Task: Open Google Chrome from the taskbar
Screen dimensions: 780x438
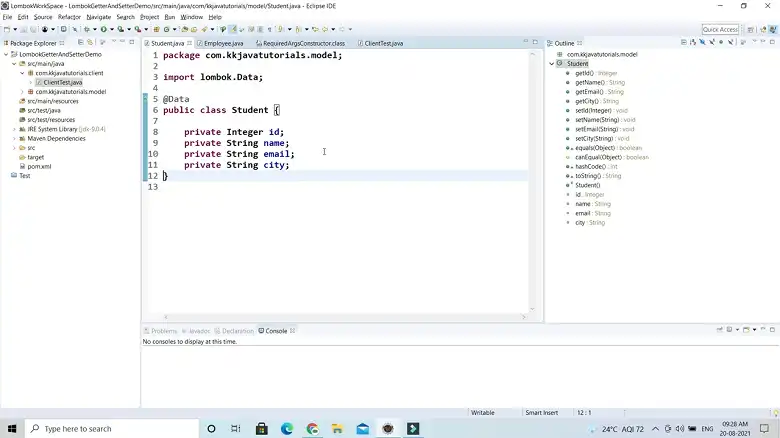Action: tap(312, 429)
